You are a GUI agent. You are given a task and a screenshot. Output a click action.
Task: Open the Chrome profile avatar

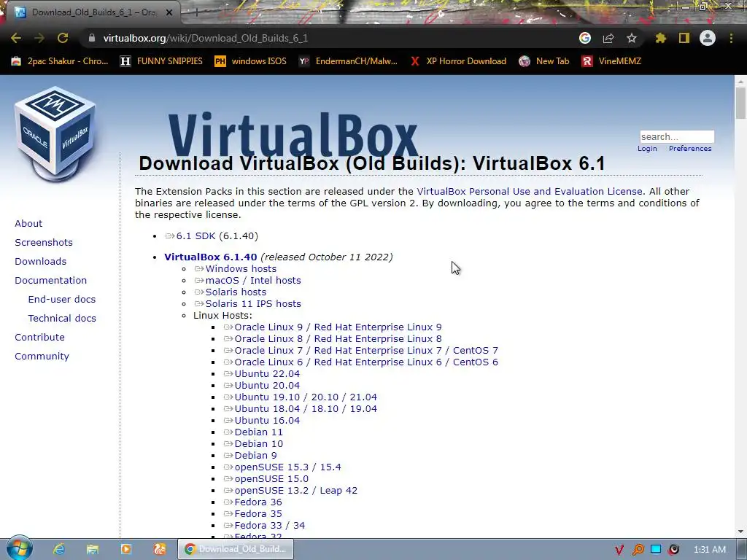pos(708,38)
